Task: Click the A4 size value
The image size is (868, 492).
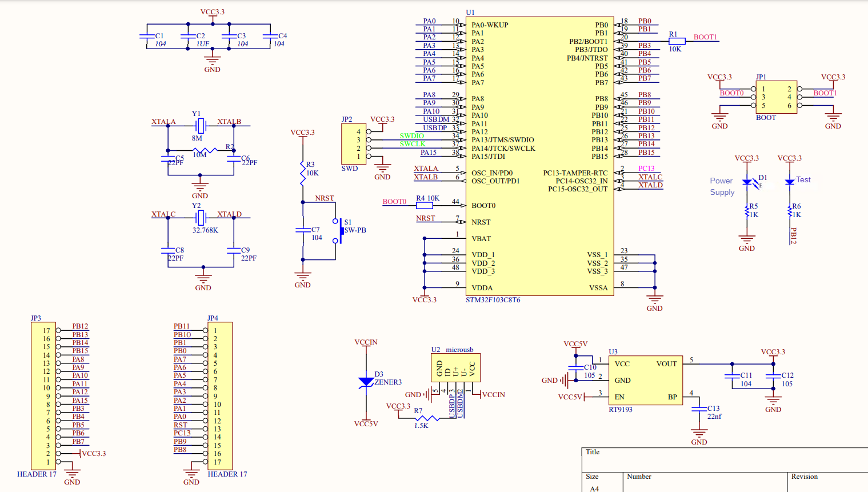Action: (x=594, y=489)
